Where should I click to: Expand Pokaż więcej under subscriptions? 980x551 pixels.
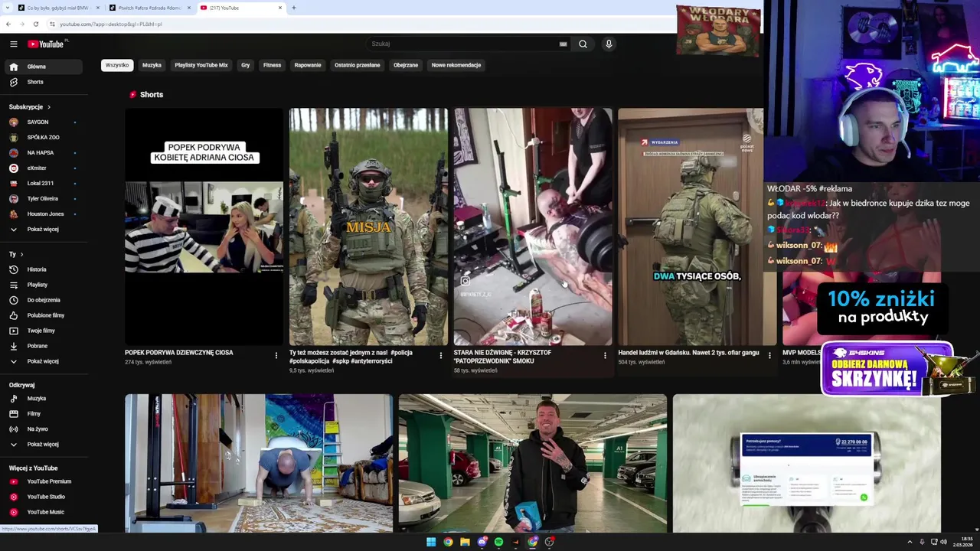pos(42,229)
